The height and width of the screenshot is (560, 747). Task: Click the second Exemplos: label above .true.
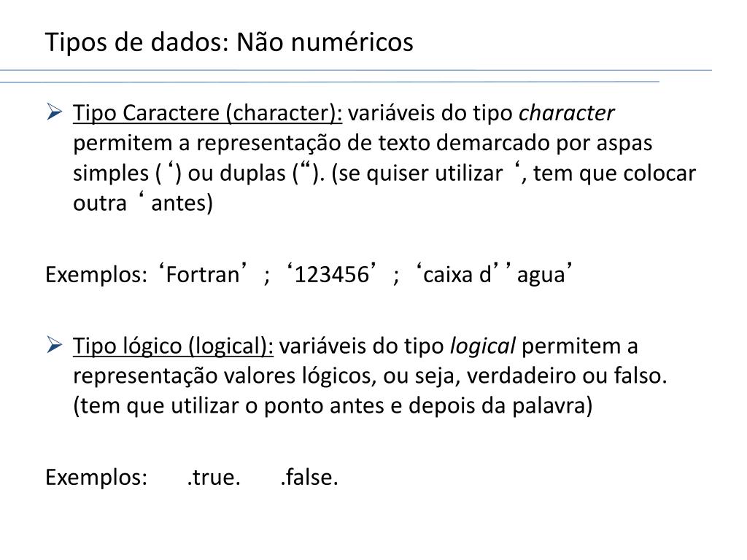(96, 478)
